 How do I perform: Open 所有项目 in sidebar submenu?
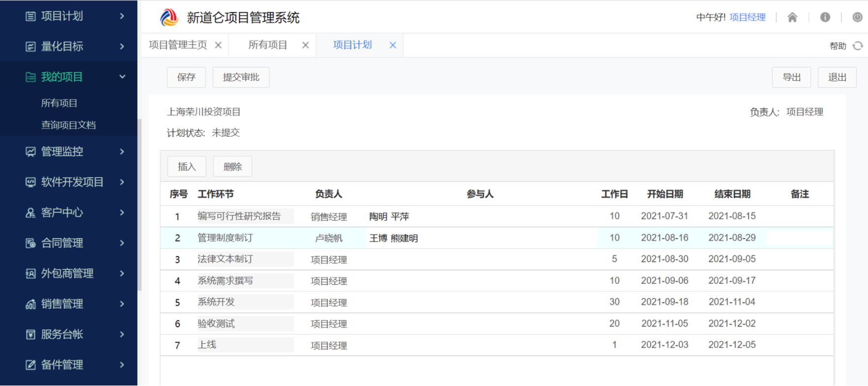[59, 103]
